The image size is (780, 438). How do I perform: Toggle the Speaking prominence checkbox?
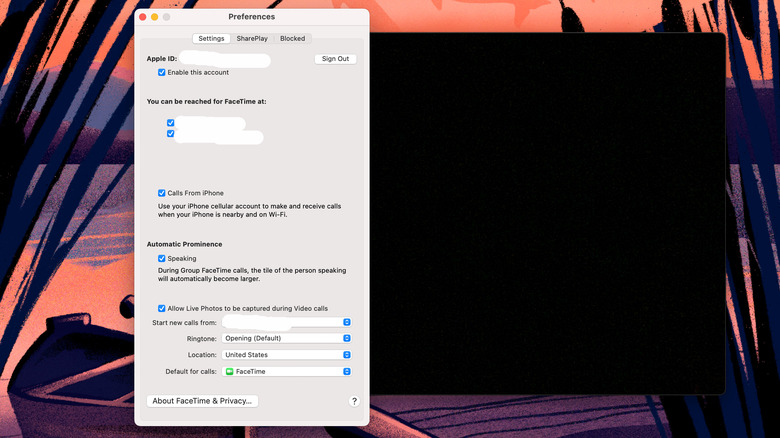pyautogui.click(x=162, y=258)
